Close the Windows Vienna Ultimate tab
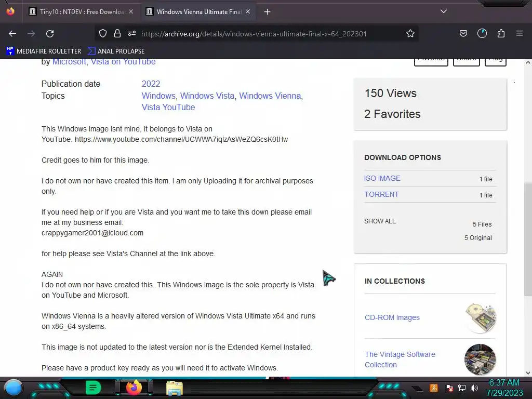The height and width of the screenshot is (399, 532). [248, 11]
